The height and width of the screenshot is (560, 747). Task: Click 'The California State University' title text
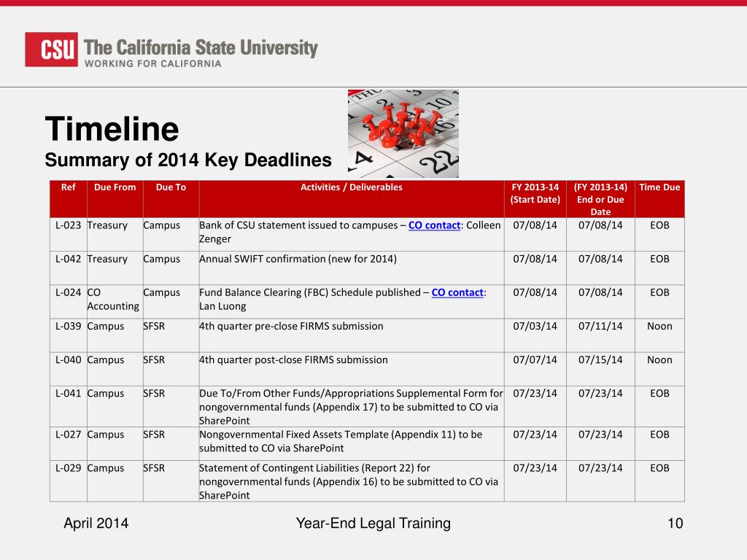(x=201, y=47)
